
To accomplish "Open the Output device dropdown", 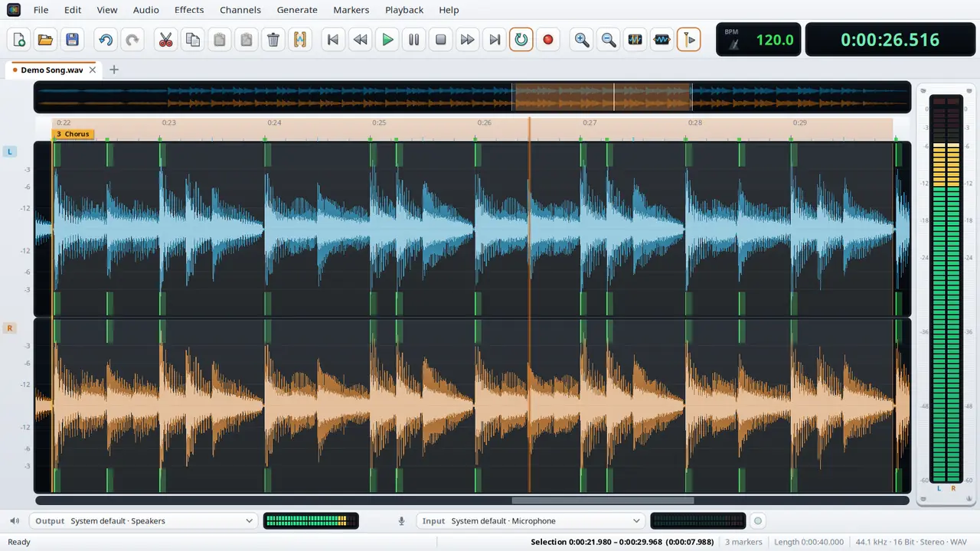I will (x=143, y=521).
